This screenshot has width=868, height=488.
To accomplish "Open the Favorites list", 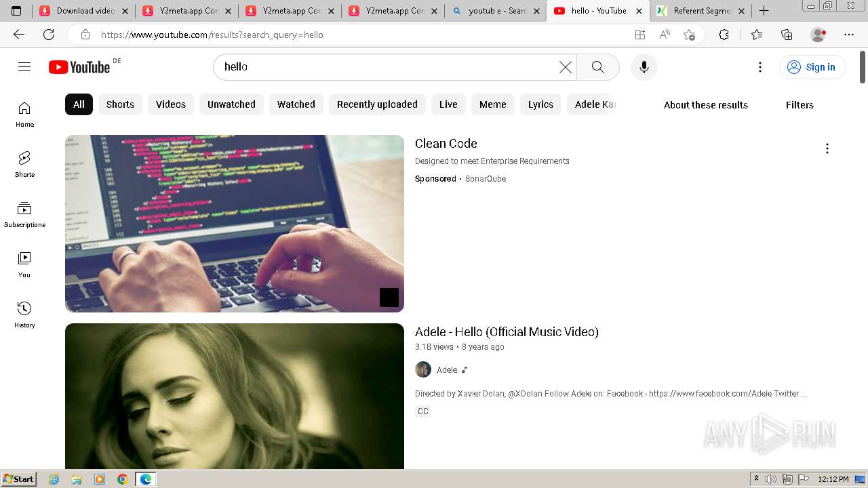I will click(x=757, y=35).
